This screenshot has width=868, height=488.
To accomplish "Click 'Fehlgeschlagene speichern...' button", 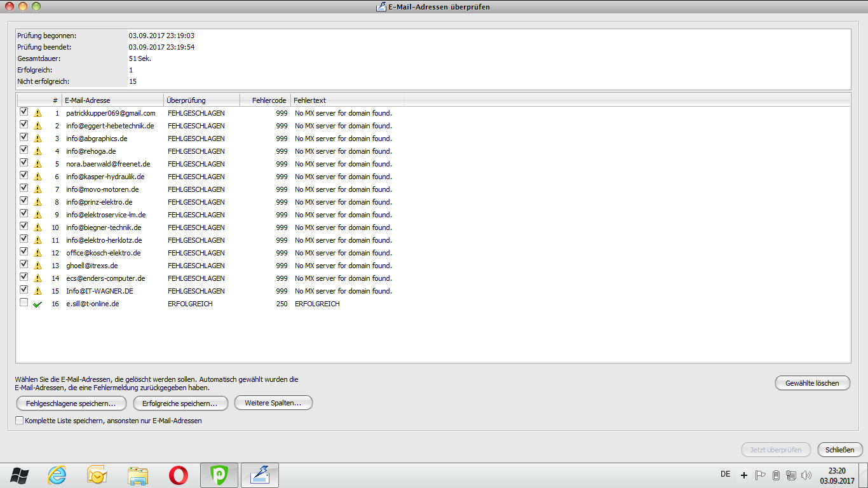I will pos(71,403).
